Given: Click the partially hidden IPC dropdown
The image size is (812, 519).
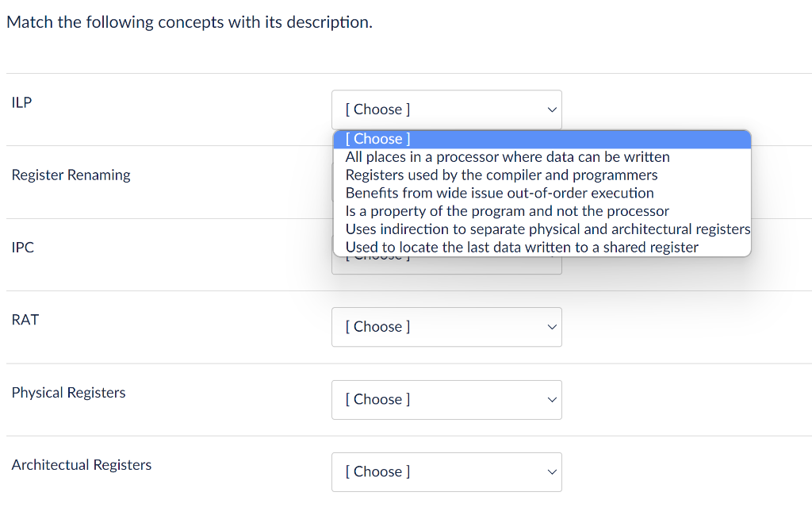Looking at the screenshot, I should pos(446,266).
